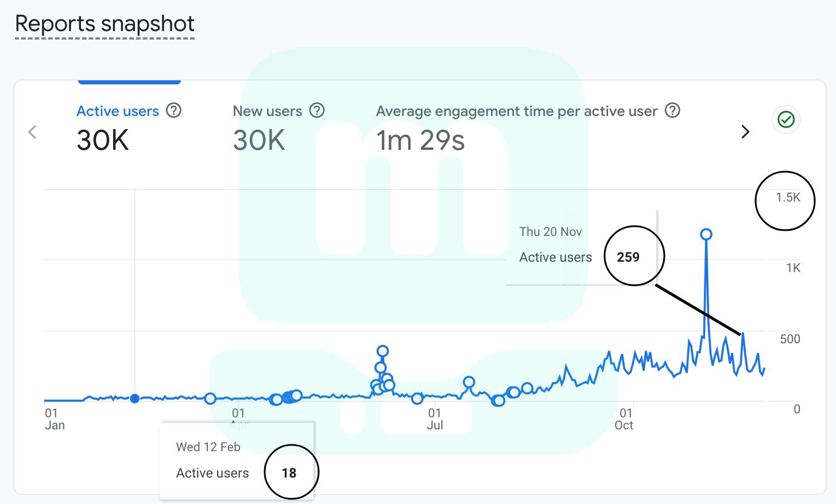
Task: Click the mid-June spike data point
Action: tap(382, 350)
